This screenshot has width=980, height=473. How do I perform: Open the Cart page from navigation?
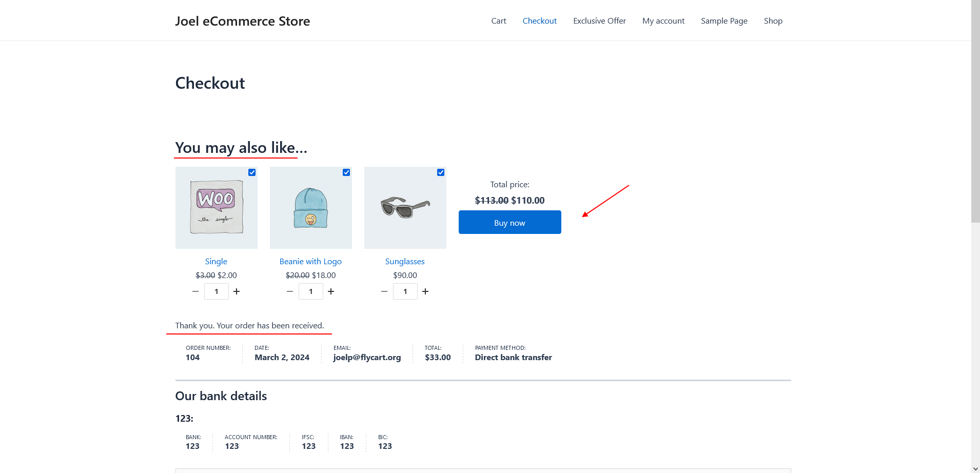pos(498,21)
